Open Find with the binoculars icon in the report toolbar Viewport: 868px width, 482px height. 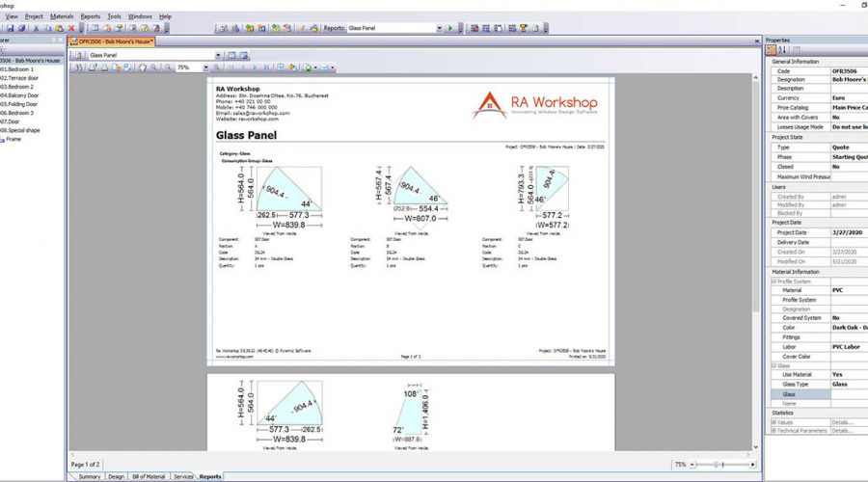[78, 67]
